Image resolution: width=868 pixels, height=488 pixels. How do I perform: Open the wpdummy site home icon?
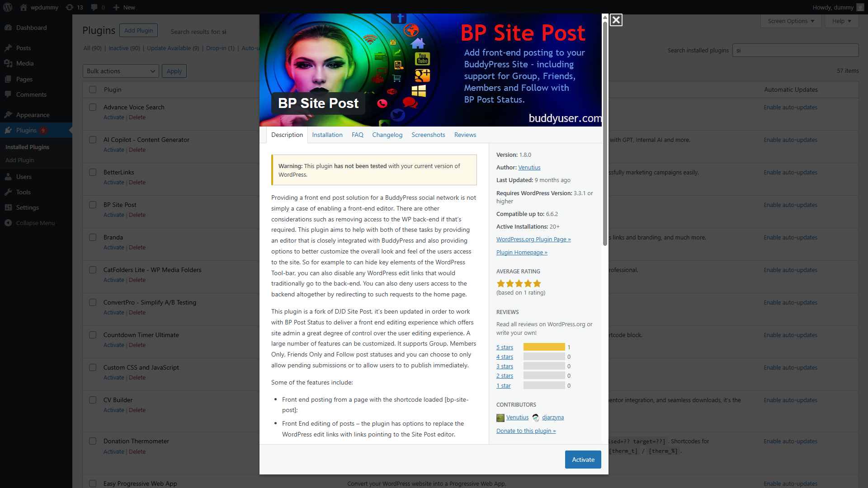(x=24, y=7)
